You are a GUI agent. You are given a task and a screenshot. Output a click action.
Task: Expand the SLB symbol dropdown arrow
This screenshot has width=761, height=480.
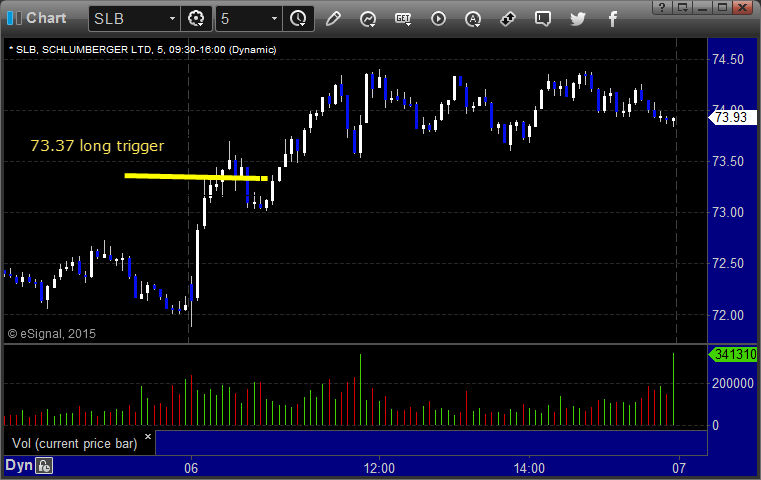(x=172, y=19)
